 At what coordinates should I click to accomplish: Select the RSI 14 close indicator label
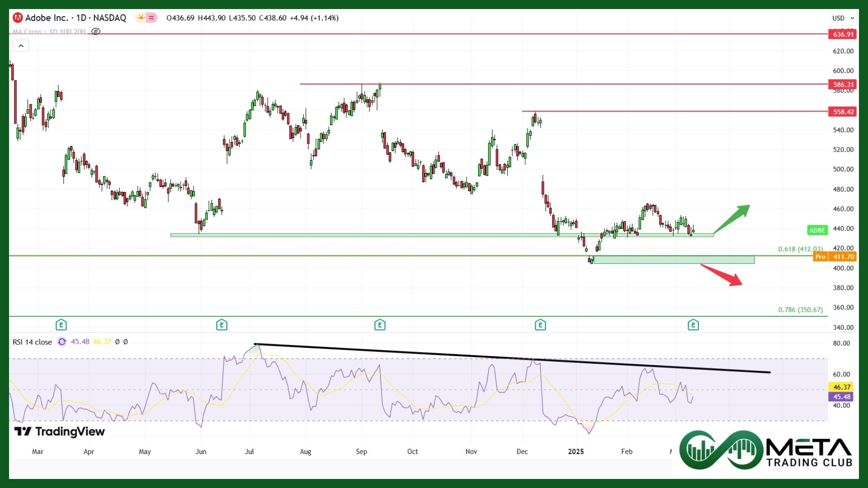point(32,342)
